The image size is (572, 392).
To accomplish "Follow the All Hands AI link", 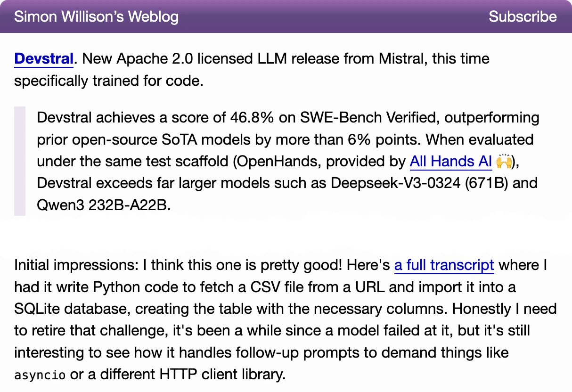I will point(451,162).
